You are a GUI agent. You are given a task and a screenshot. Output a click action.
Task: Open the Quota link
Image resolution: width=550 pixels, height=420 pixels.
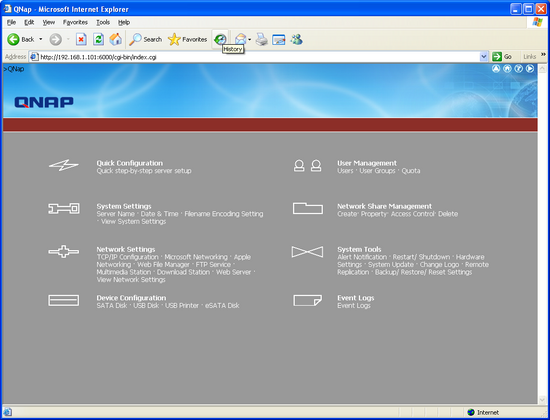[411, 171]
